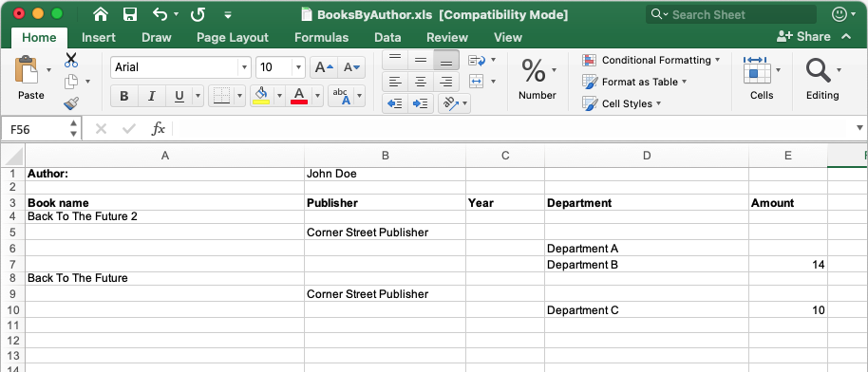Open the underline style dropdown

[x=198, y=97]
